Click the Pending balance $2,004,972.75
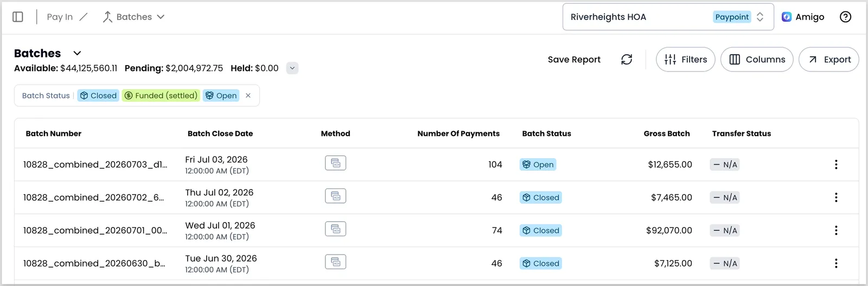The image size is (868, 286). point(174,68)
